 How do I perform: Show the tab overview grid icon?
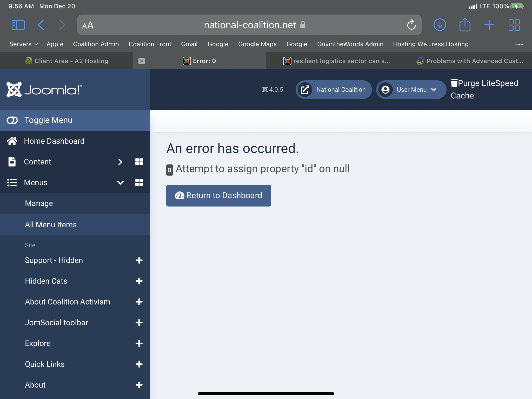pyautogui.click(x=514, y=25)
